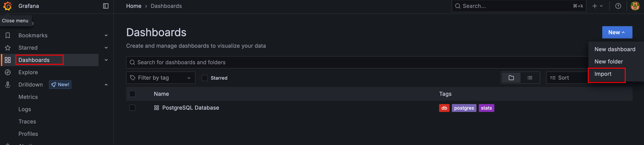Click the dock menu panel icon
This screenshot has width=644, height=145.
[106, 6]
